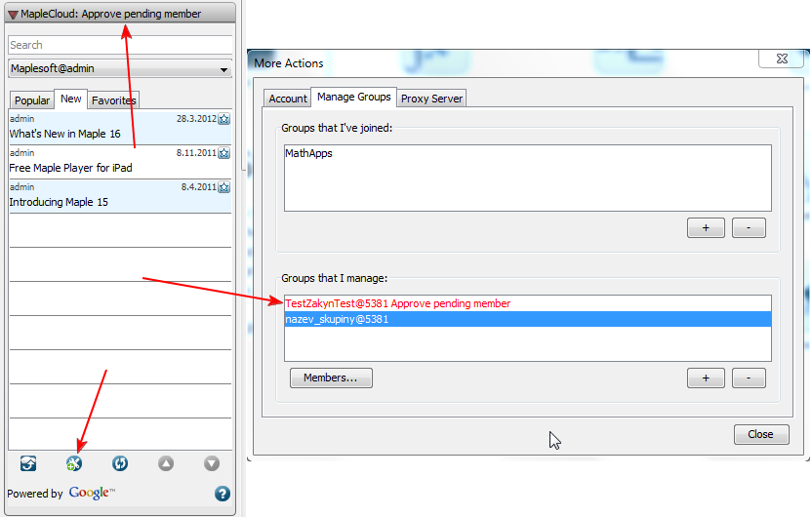
Task: Favorite star for What's New in Maple 16
Action: (x=224, y=119)
